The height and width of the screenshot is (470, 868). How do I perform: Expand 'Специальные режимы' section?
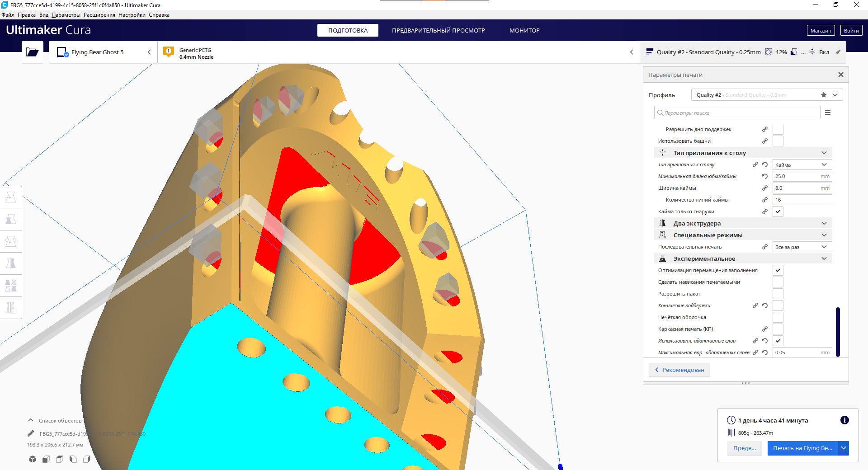point(743,235)
